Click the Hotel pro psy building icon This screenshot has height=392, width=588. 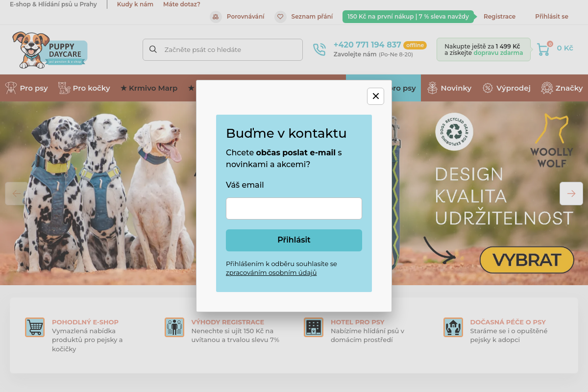[314, 327]
